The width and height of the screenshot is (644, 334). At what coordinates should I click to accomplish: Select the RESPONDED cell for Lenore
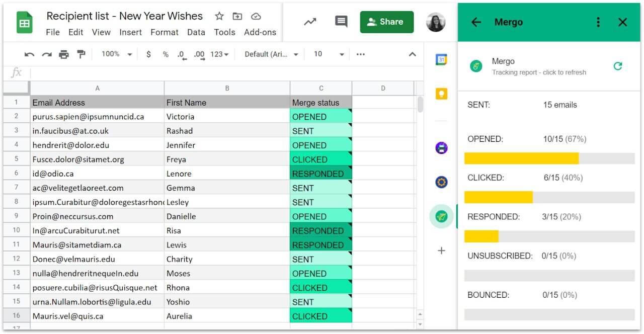tap(320, 174)
